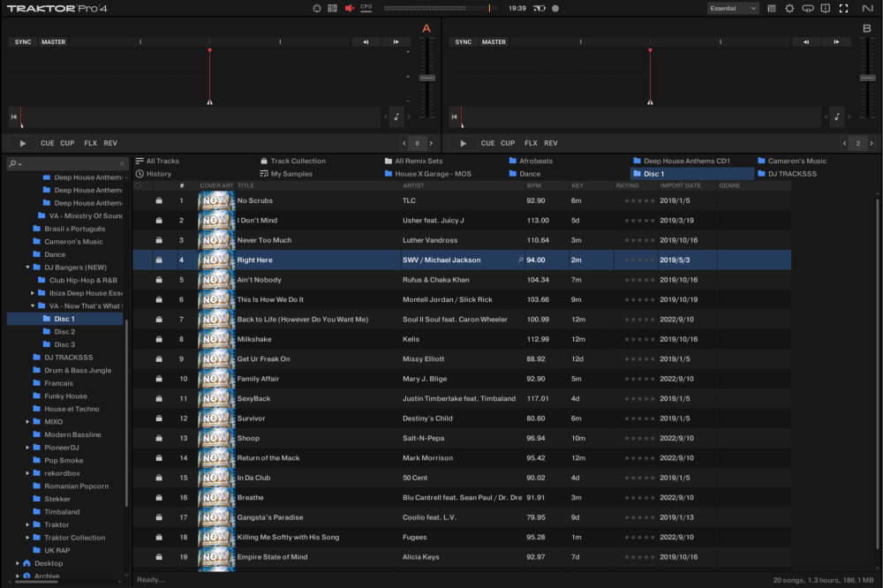
Task: Expand the PioneerDJ folder
Action: tap(27, 448)
